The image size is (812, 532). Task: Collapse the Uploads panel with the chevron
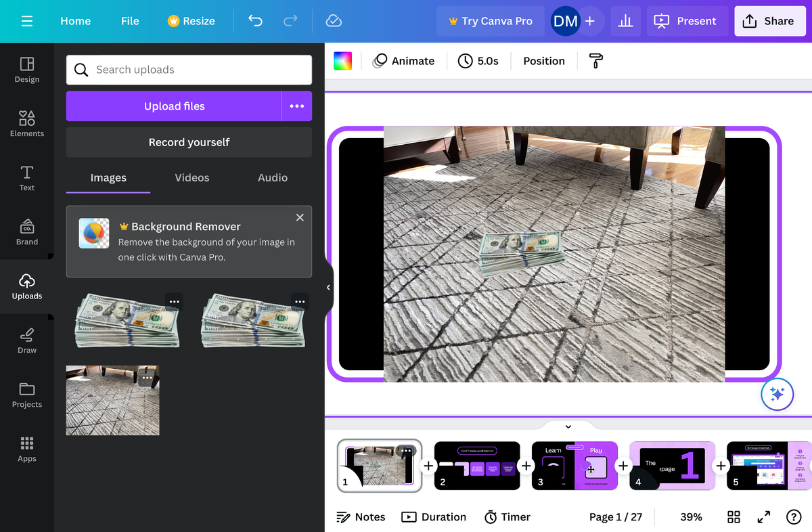(328, 287)
